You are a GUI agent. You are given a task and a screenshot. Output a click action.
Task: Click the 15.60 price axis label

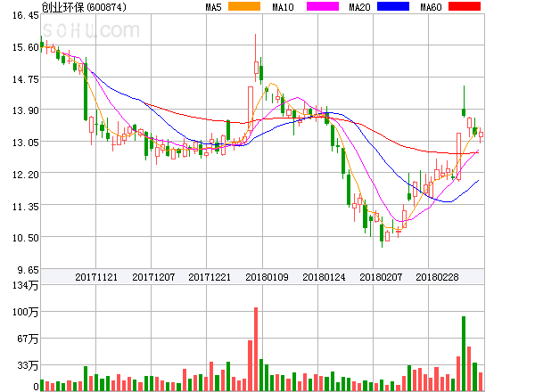point(26,47)
